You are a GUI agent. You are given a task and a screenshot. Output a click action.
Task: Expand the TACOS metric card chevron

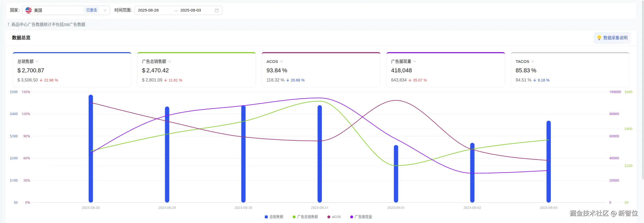click(533, 61)
